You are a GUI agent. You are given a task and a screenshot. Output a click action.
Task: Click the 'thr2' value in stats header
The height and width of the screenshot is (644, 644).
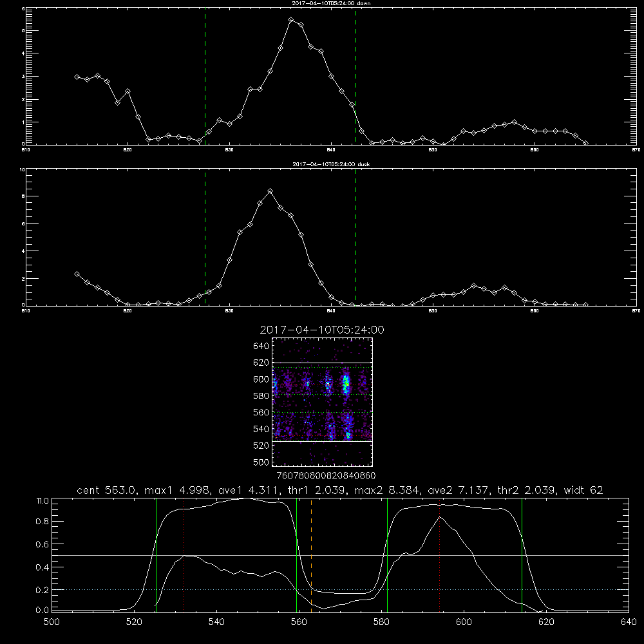click(540, 490)
